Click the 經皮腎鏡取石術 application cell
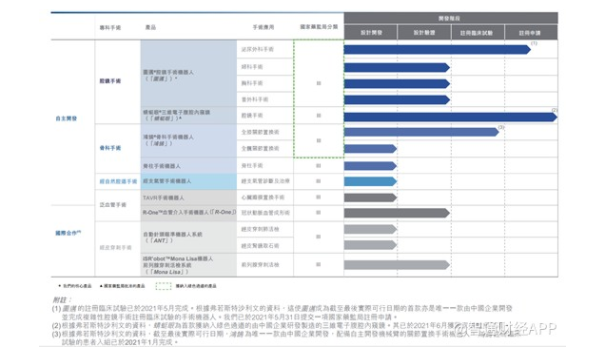Screen dimensions: 600x360 (265, 245)
